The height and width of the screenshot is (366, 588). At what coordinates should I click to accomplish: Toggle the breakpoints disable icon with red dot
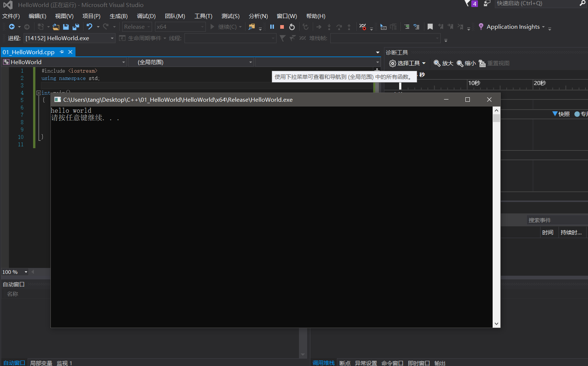point(363,27)
